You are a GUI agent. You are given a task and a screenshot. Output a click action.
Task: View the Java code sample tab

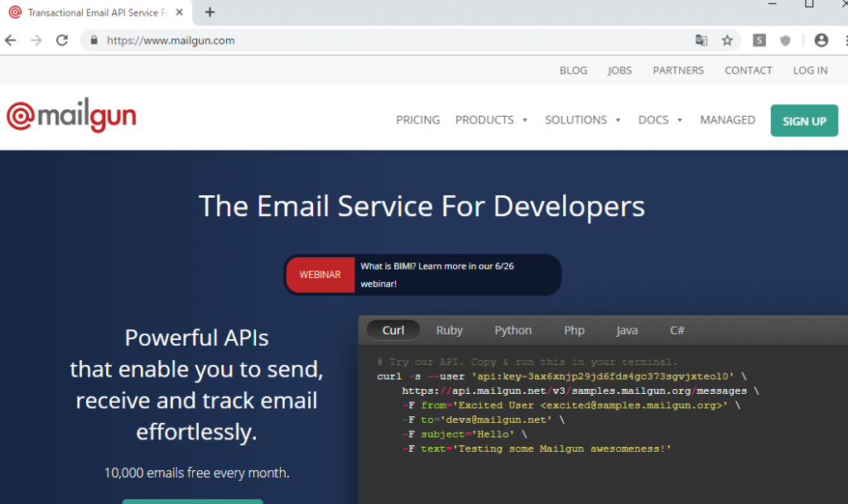point(627,329)
